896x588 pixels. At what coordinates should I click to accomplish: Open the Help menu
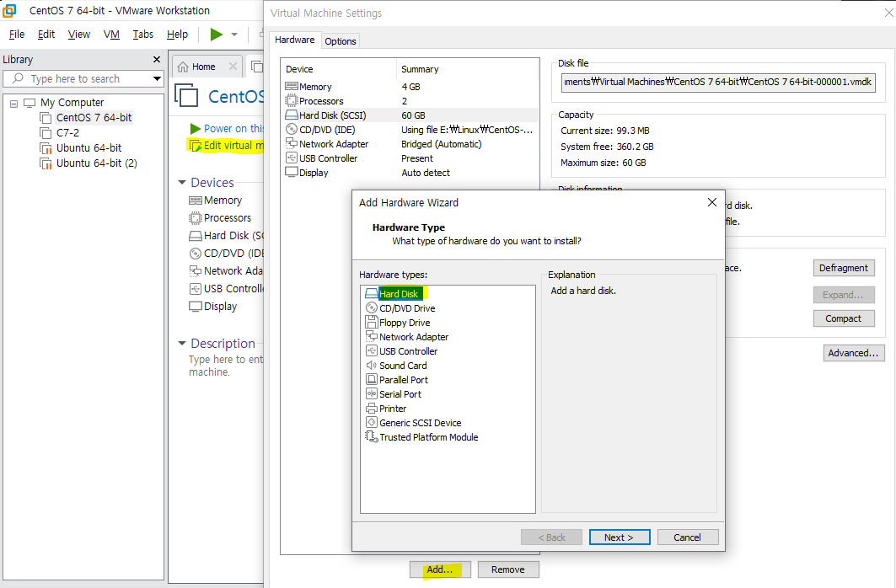[x=177, y=35]
